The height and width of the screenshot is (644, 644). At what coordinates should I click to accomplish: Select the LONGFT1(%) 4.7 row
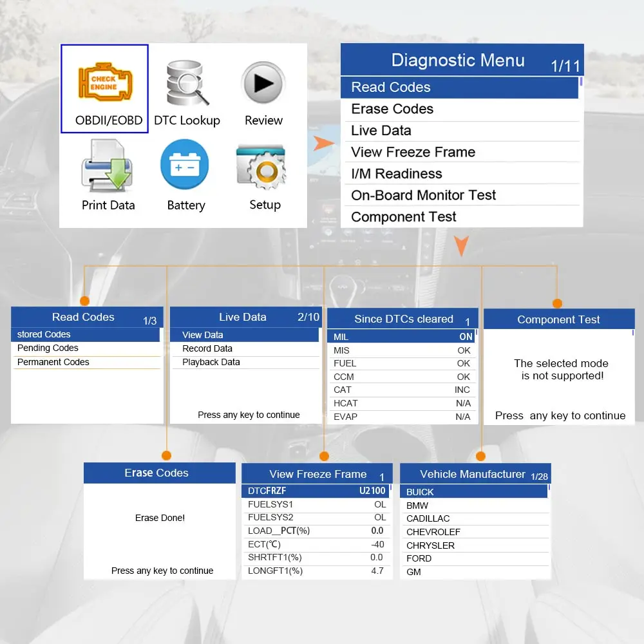317,571
